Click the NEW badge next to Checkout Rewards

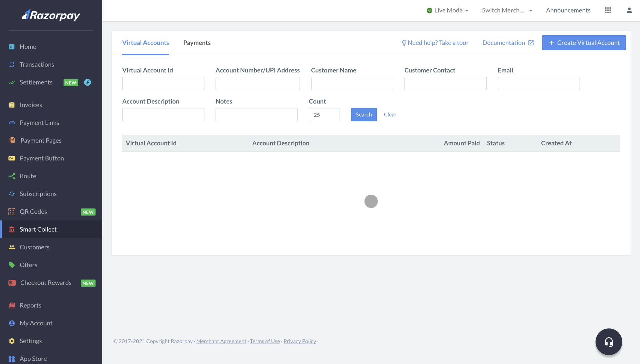88,283
